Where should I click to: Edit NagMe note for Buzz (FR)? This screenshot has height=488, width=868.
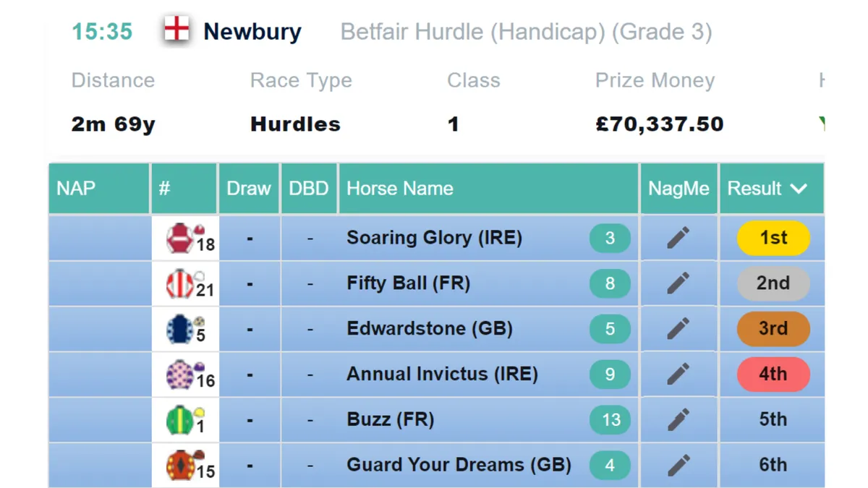tap(678, 420)
